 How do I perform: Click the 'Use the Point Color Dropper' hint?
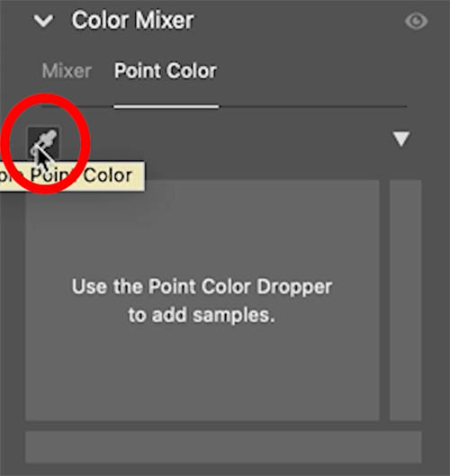tap(202, 286)
